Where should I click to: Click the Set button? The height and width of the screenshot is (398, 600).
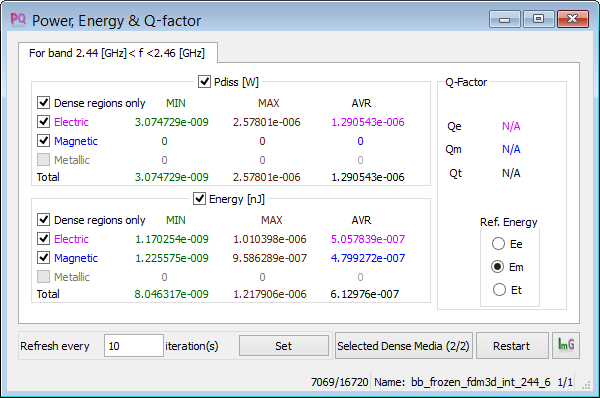[284, 346]
